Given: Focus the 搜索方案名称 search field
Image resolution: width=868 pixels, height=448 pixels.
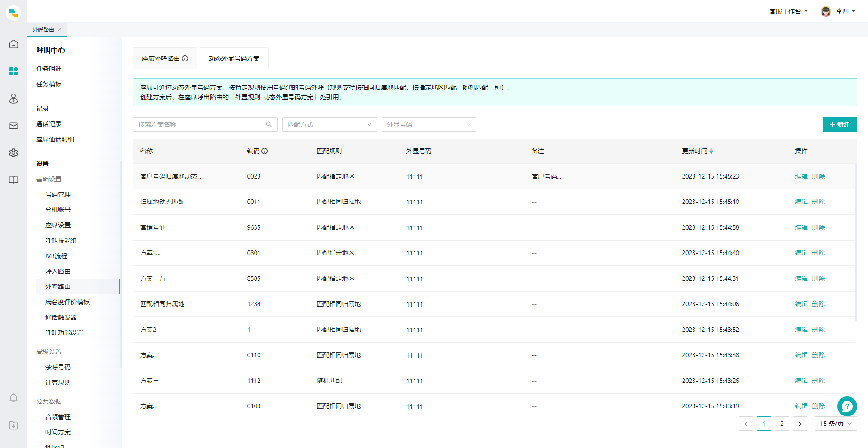Looking at the screenshot, I should pyautogui.click(x=205, y=124).
